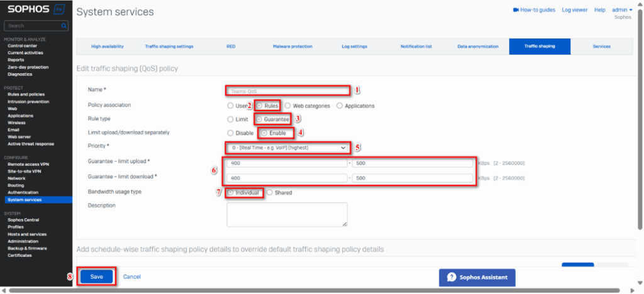The height and width of the screenshot is (294, 644).
Task: Click the Cancel link
Action: tap(131, 276)
